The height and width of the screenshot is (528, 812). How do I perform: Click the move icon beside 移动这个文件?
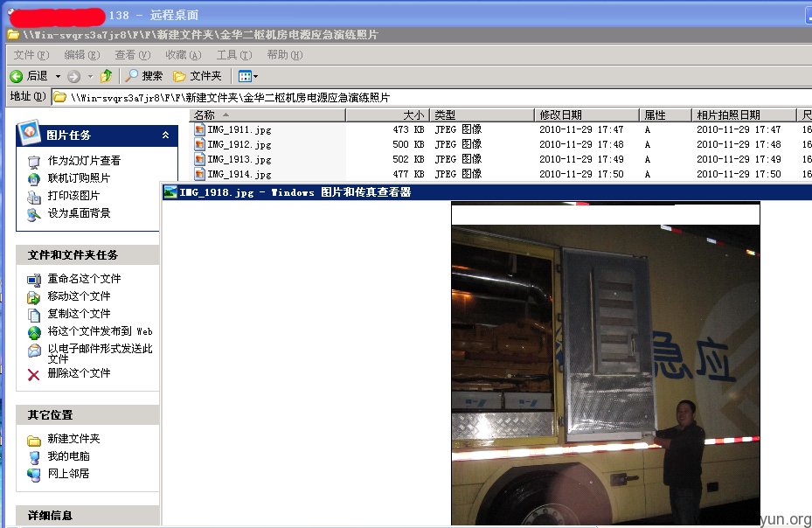coord(34,298)
